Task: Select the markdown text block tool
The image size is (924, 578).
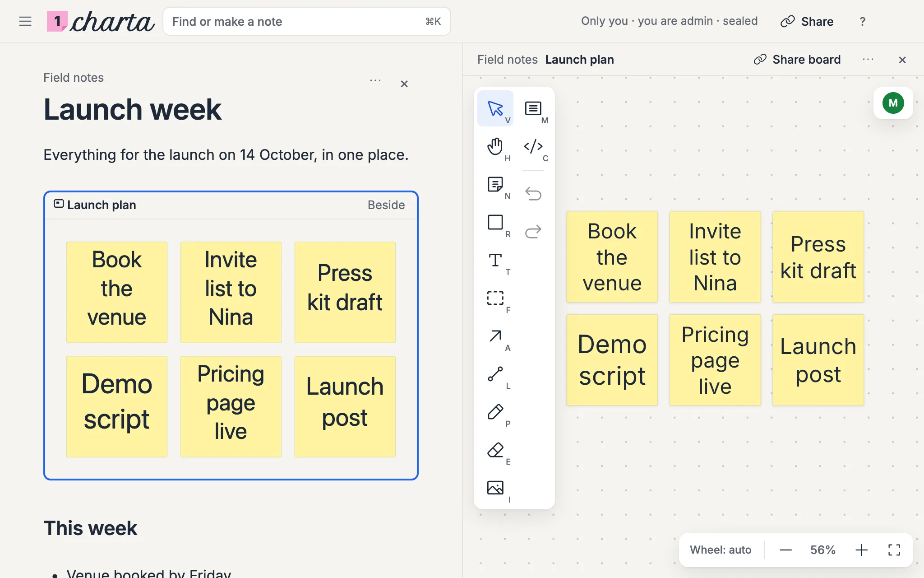Action: (x=533, y=108)
